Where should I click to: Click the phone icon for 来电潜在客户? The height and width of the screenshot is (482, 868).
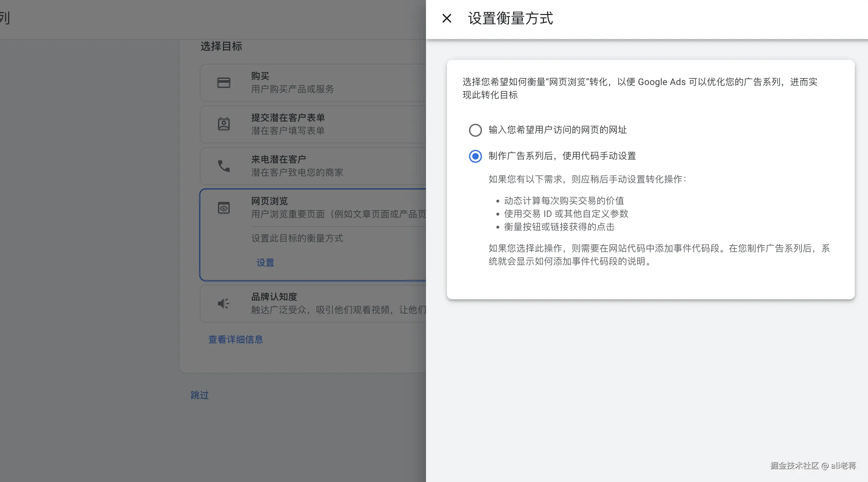(x=224, y=166)
